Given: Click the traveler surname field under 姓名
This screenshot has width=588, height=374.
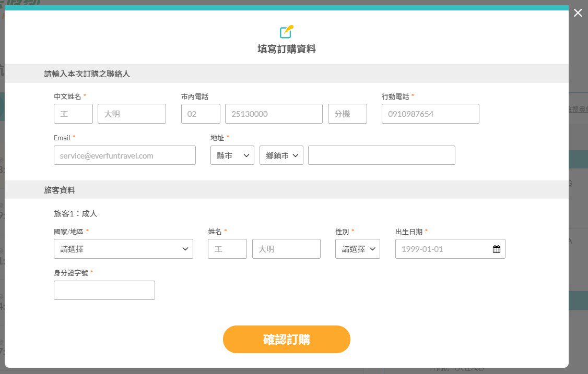Looking at the screenshot, I should tap(227, 249).
